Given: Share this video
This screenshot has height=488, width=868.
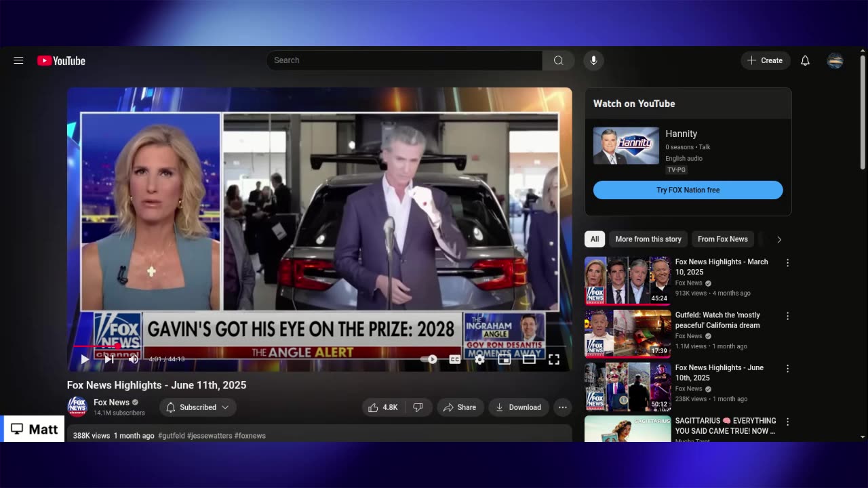Looking at the screenshot, I should pyautogui.click(x=460, y=407).
